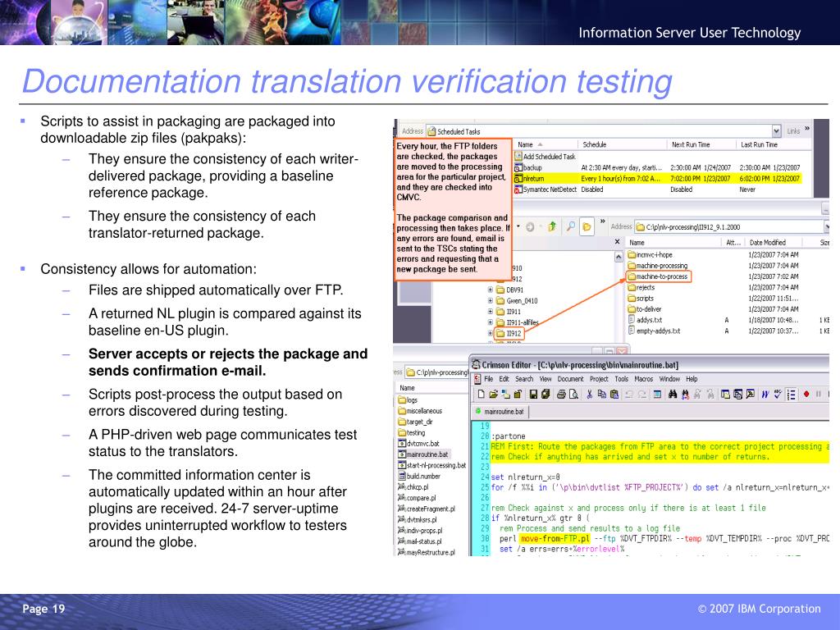Expand DBV91 folder tree node
This screenshot has width=840, height=630.
(491, 290)
